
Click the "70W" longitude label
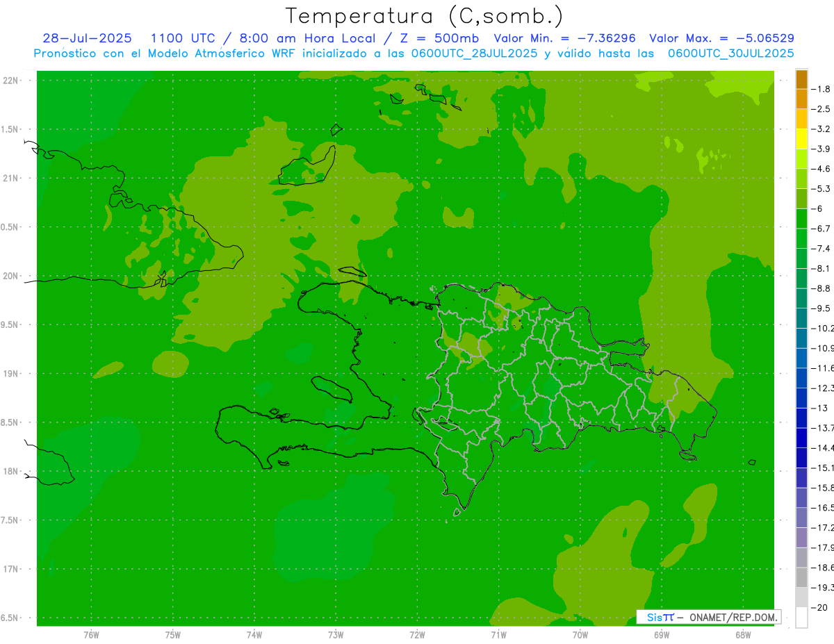(x=580, y=636)
